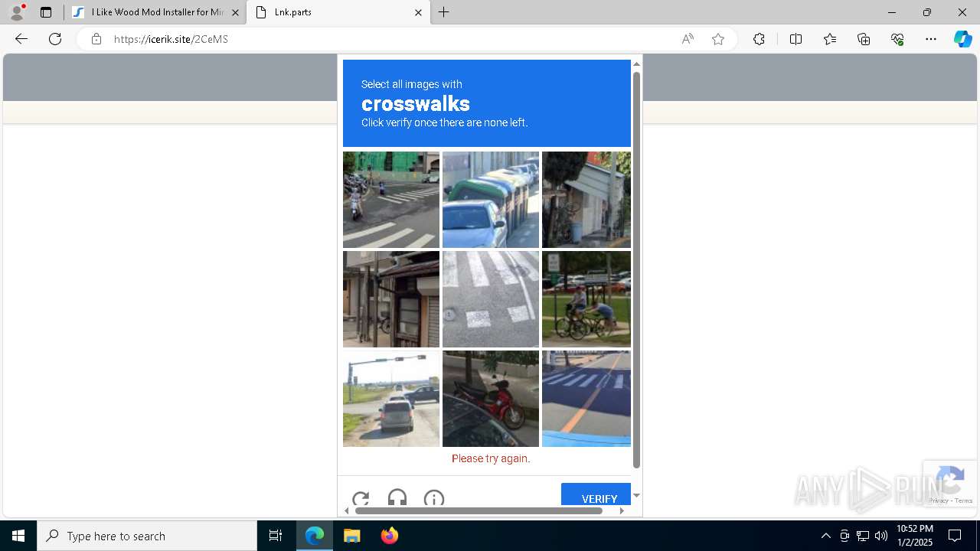The image size is (980, 551).
Task: Click the VERIFY button
Action: 596,494
